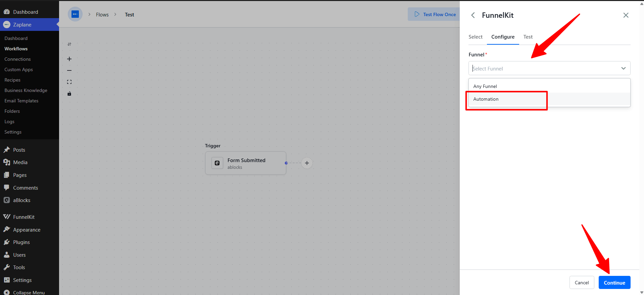Switch to the Configure tab
This screenshot has width=644, height=295.
click(x=503, y=37)
